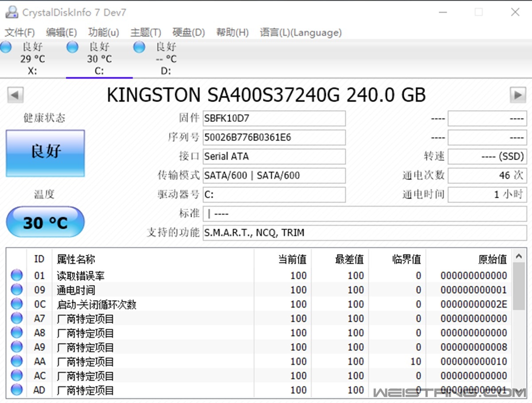Click the threshold value 10 in AA row
Viewport: 532px width, 403px height.
pyautogui.click(x=415, y=361)
